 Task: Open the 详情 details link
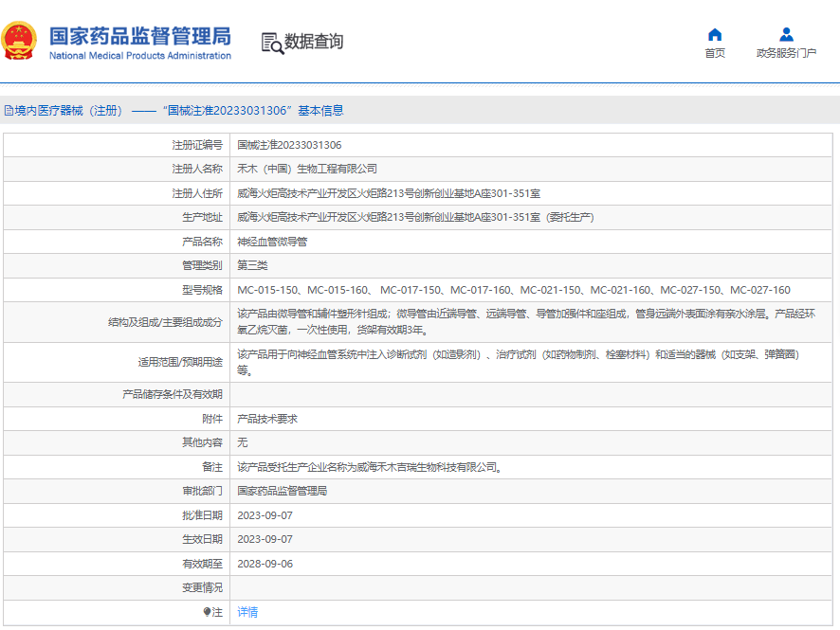pyautogui.click(x=247, y=612)
